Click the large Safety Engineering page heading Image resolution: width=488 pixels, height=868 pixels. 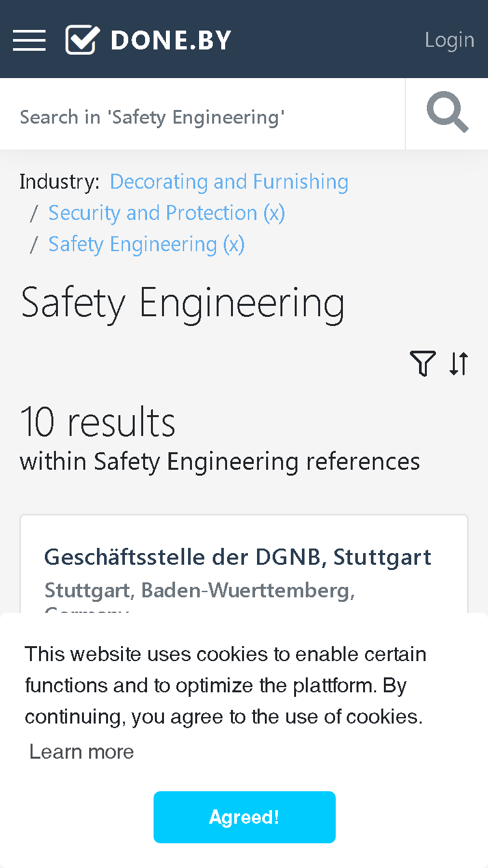183,303
